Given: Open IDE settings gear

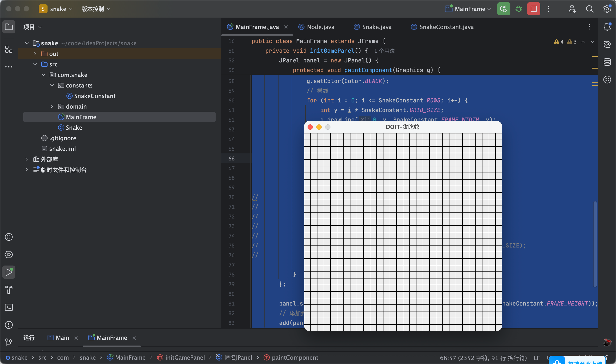Looking at the screenshot, I should (607, 9).
